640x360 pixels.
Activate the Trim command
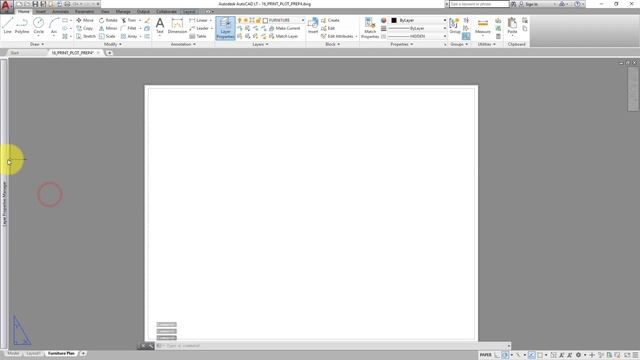tap(129, 20)
